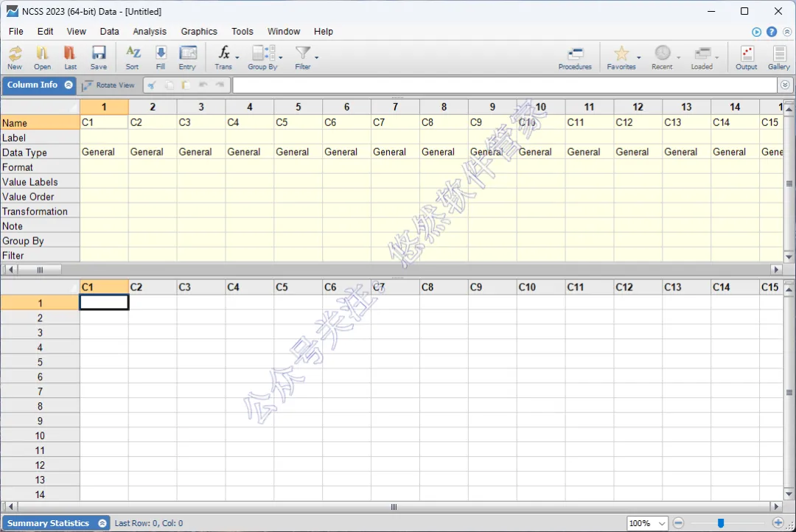Click the Paste clipboard icon
Image resolution: width=796 pixels, height=532 pixels.
point(186,85)
